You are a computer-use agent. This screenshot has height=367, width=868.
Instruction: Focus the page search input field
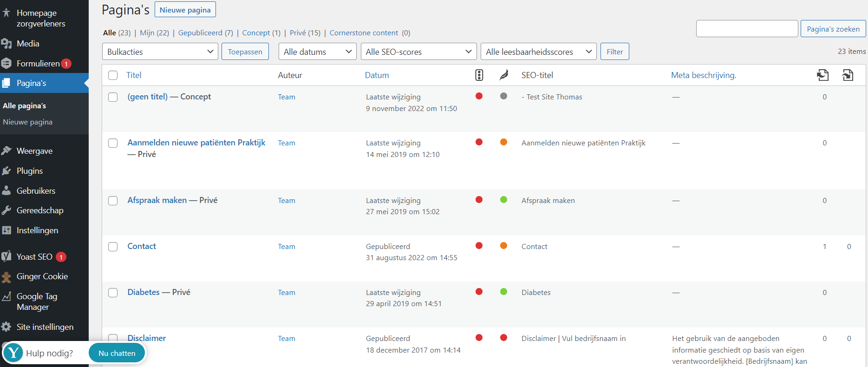pyautogui.click(x=747, y=29)
